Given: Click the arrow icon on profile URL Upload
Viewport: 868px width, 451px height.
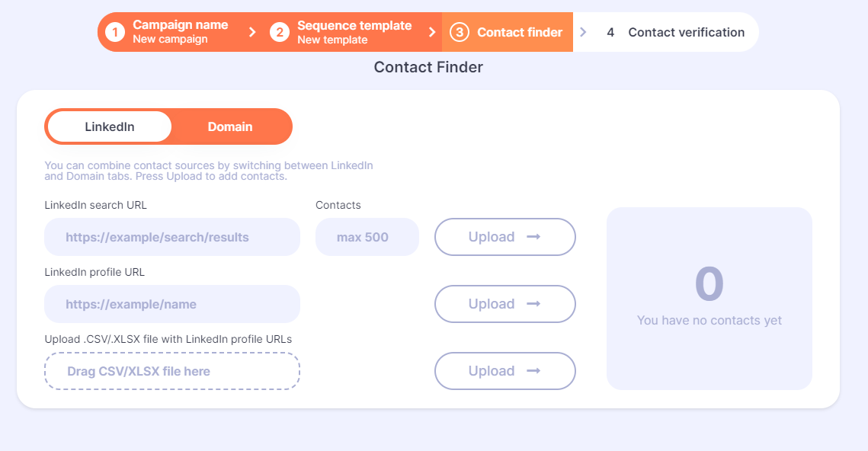Looking at the screenshot, I should coord(533,304).
